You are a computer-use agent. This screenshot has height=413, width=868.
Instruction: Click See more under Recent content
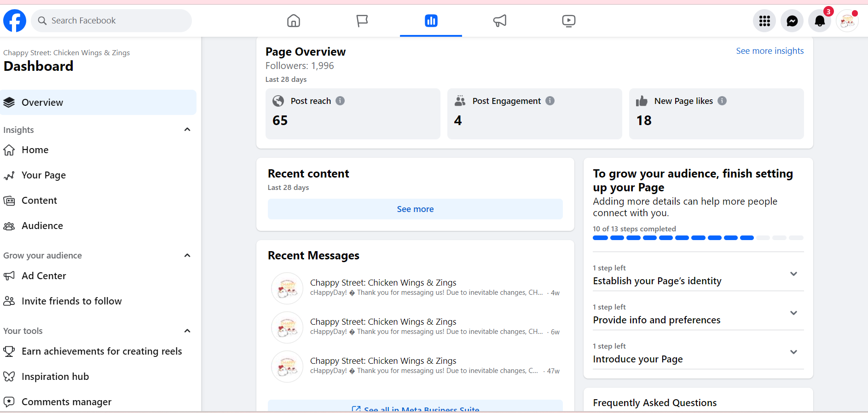(415, 209)
